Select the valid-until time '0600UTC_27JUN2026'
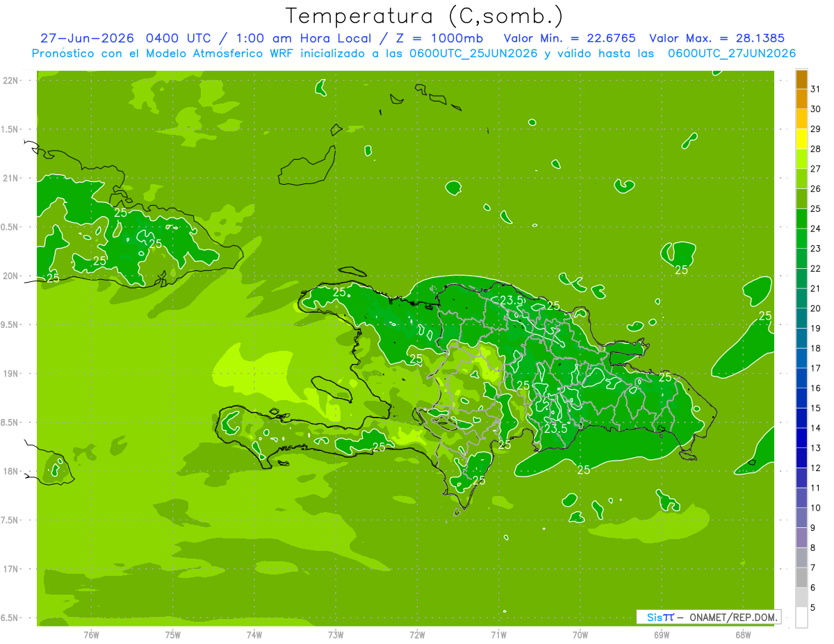The width and height of the screenshot is (834, 644). (732, 53)
